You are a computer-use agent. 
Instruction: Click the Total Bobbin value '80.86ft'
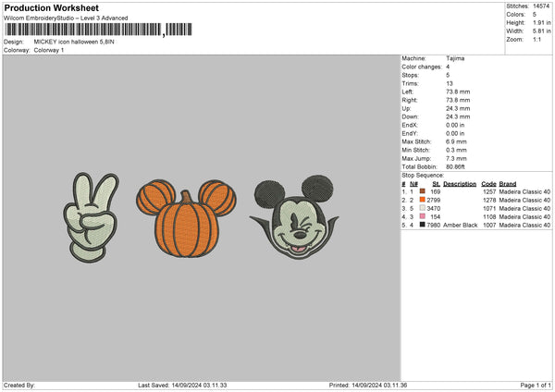(x=455, y=166)
